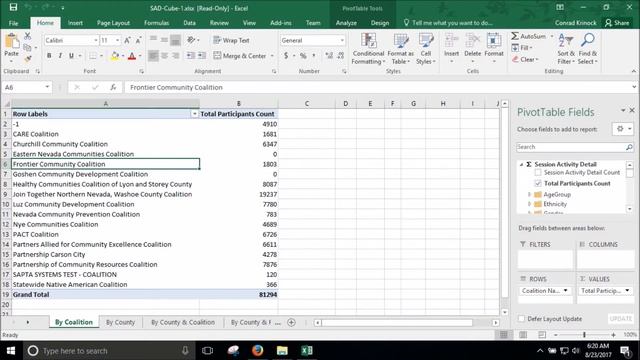Click Align Right icon

point(176,56)
